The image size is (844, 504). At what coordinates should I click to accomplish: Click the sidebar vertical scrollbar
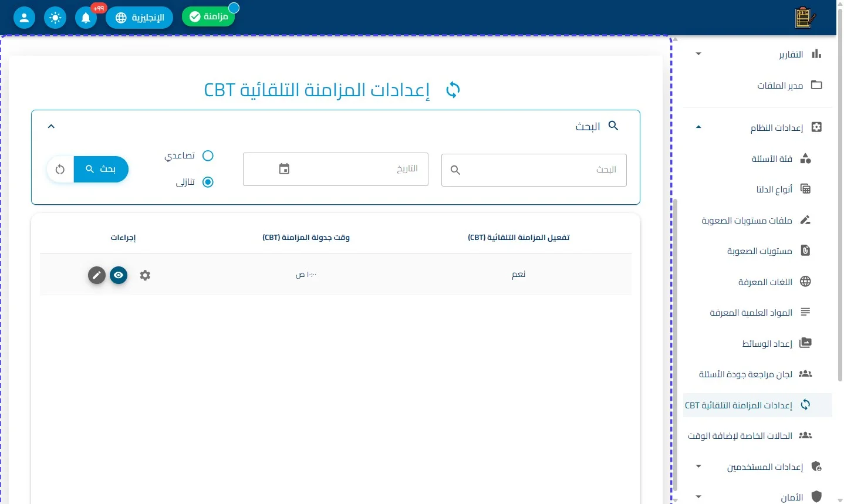[x=675, y=344]
